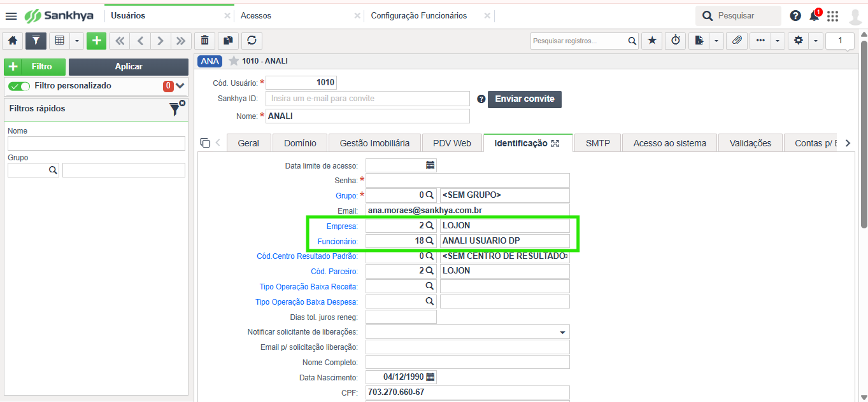The height and width of the screenshot is (402, 868).
Task: Click the export document icon
Action: coord(699,41)
